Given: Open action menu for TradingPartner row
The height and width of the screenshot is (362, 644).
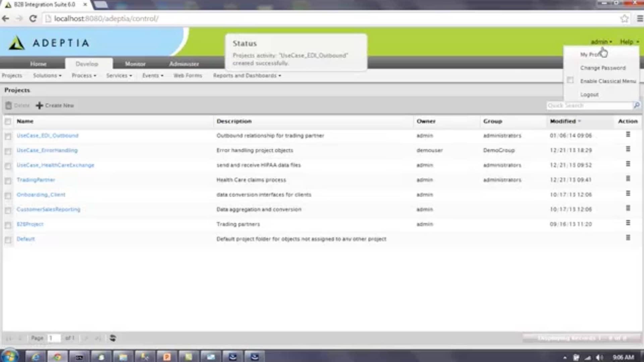Looking at the screenshot, I should tap(628, 179).
